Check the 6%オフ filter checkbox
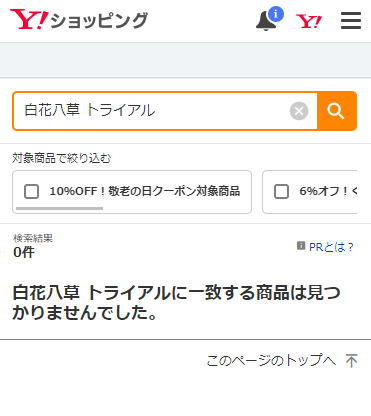371x416 pixels. click(281, 192)
